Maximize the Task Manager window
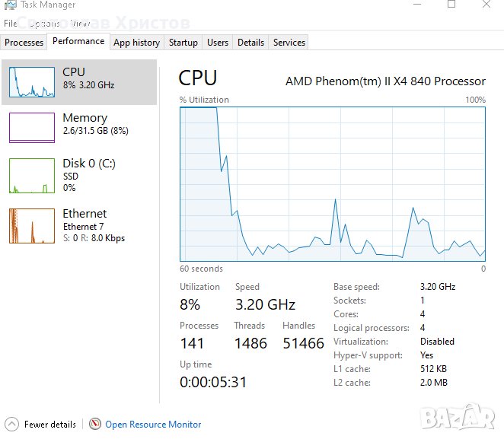 (451, 5)
